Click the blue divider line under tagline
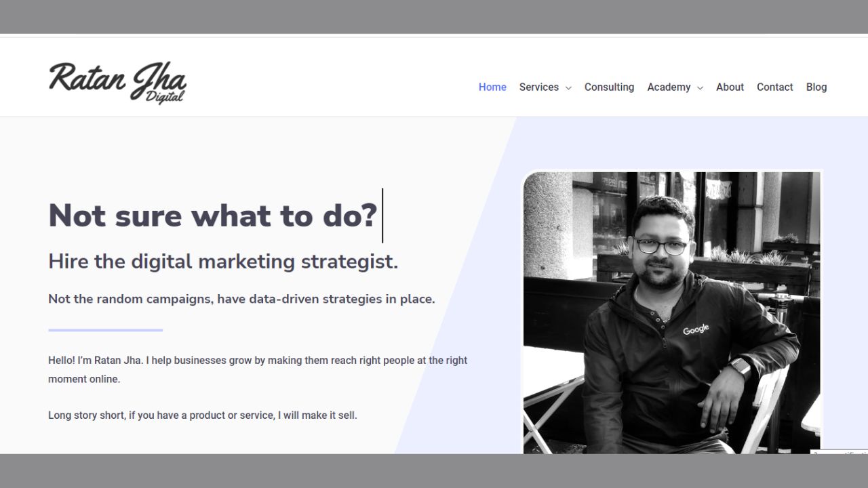The height and width of the screenshot is (488, 868). coord(105,330)
